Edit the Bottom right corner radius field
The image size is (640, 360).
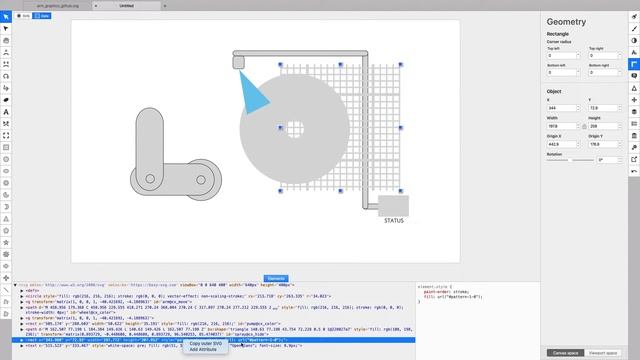tap(605, 72)
